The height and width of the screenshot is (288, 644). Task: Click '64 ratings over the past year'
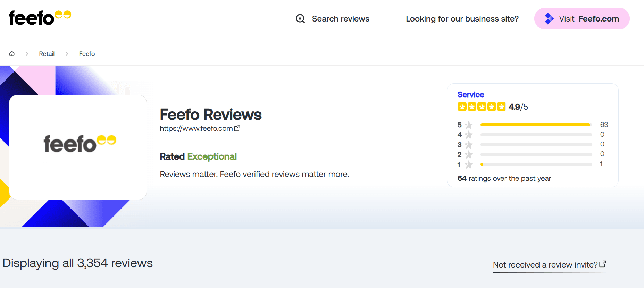pos(504,178)
